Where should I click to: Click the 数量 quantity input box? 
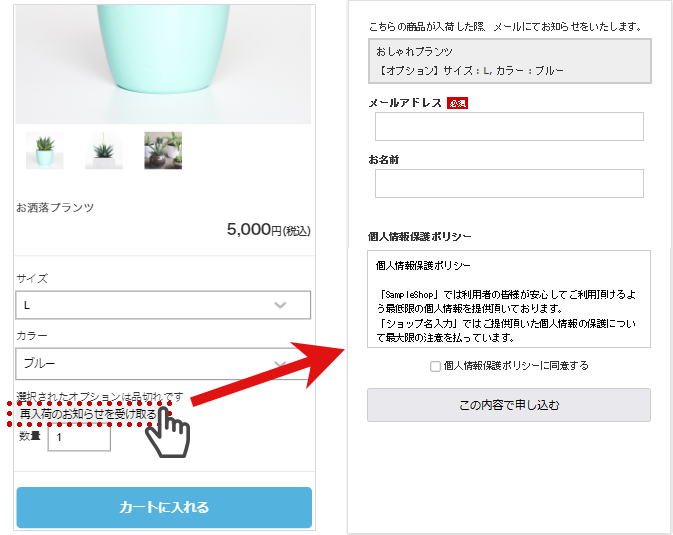click(79, 438)
